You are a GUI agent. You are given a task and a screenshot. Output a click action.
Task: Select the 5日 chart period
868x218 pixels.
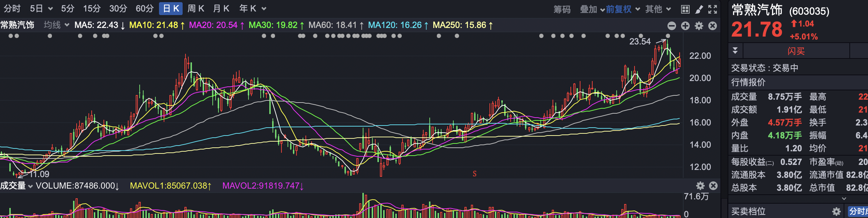36,9
